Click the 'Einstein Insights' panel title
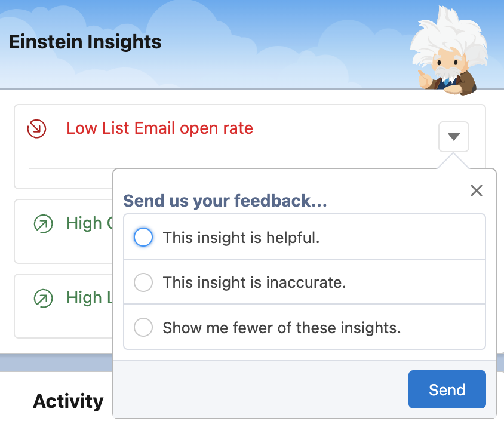 [85, 42]
